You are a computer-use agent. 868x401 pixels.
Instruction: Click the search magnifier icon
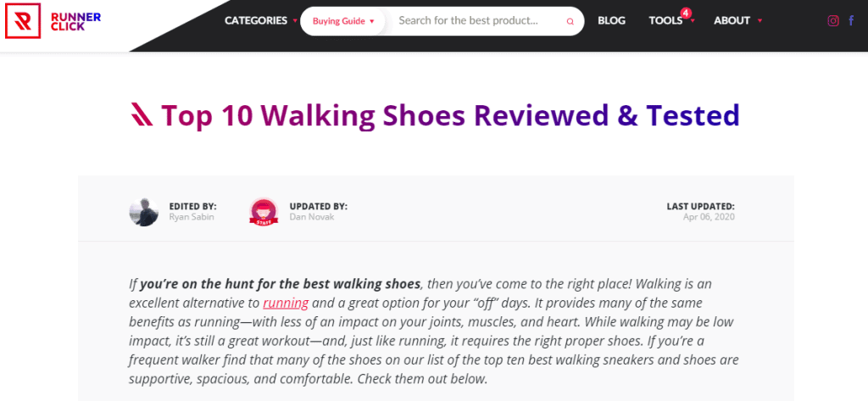tap(570, 21)
